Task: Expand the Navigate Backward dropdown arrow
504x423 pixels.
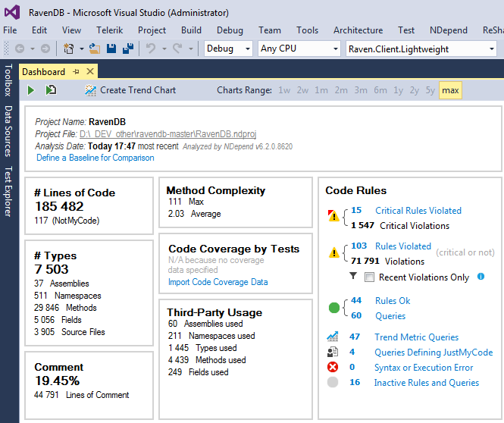Action: tap(33, 49)
